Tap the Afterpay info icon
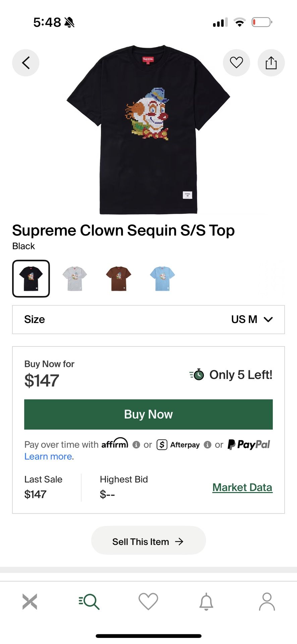 coord(207,445)
